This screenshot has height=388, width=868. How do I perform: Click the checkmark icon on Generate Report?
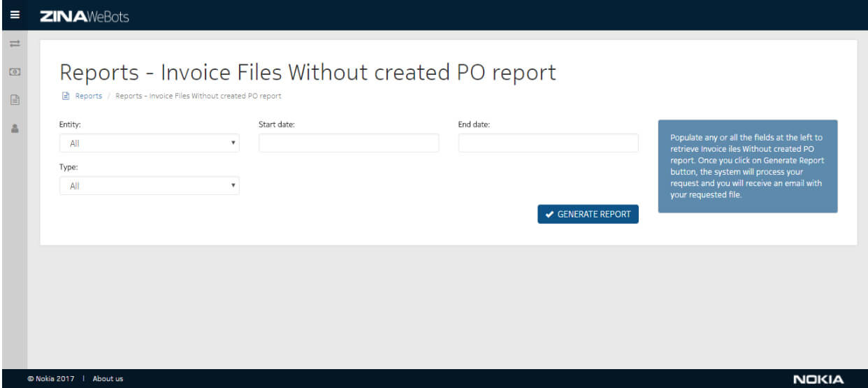tap(550, 215)
